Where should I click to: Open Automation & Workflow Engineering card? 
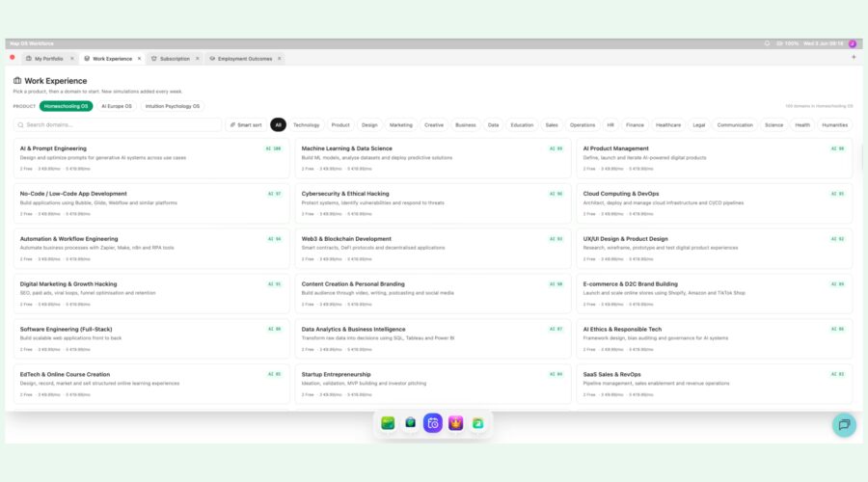[x=151, y=249]
